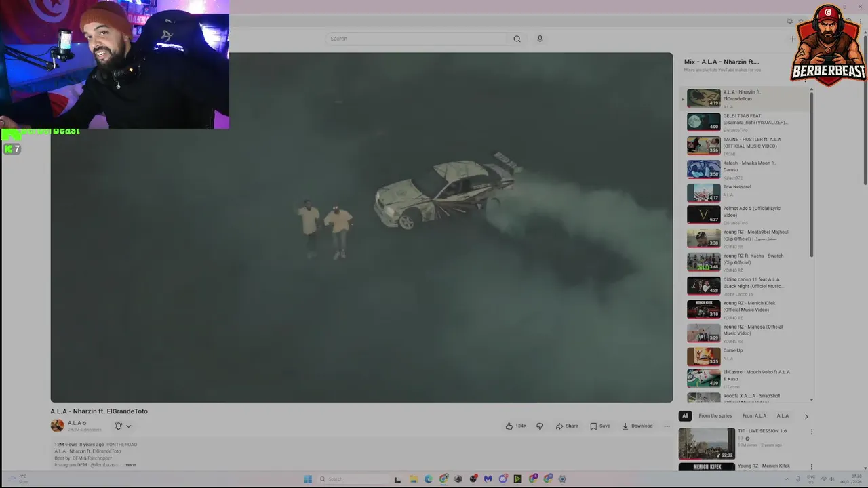Viewport: 868px width, 488px height.
Task: Click the video title A.L.A - Nharzin ft. ElGrandeToto
Action: [x=99, y=411]
